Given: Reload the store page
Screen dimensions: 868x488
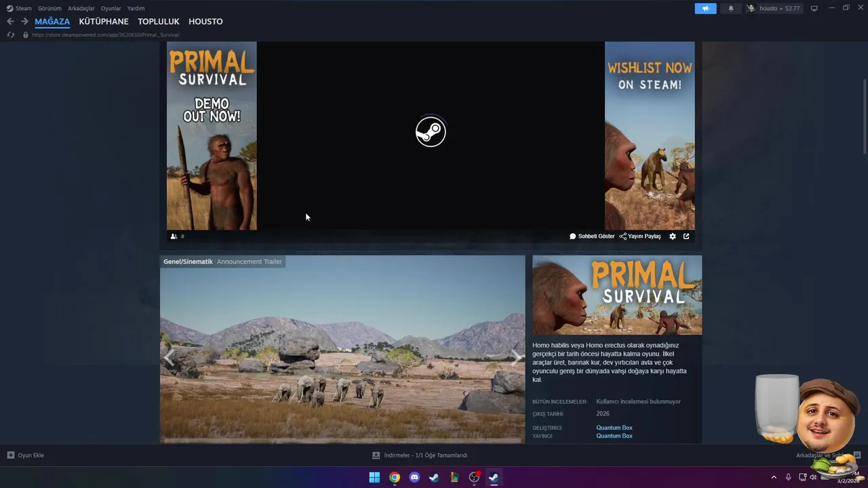Looking at the screenshot, I should point(10,35).
